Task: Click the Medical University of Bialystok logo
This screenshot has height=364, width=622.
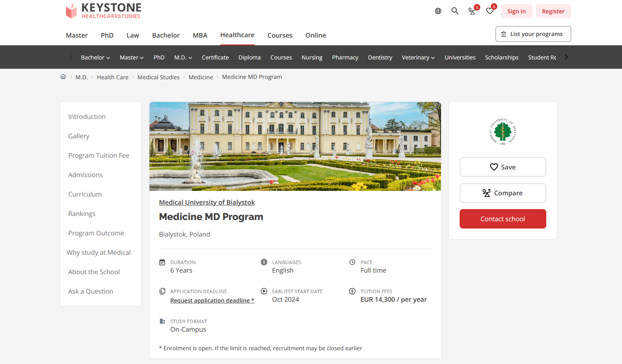Action: (x=503, y=132)
